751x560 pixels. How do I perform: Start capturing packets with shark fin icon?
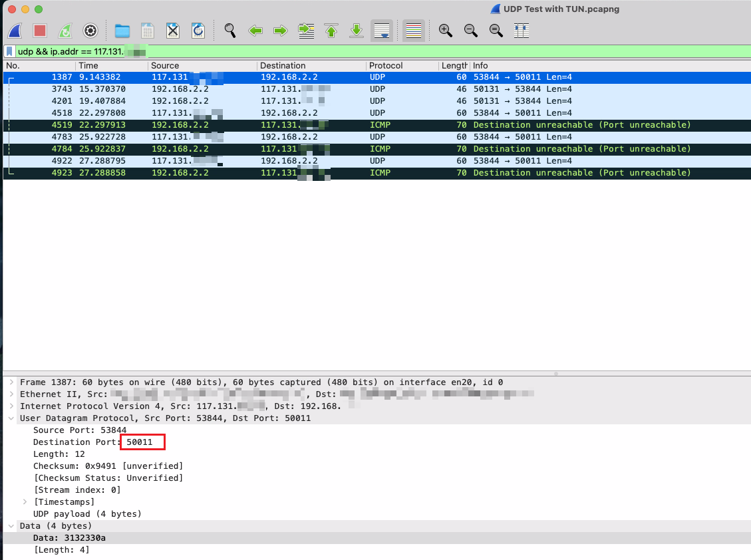pos(15,31)
